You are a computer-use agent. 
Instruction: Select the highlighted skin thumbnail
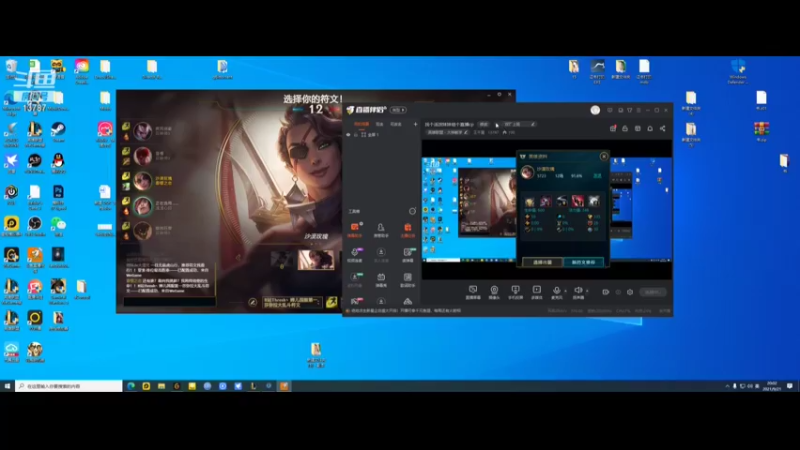click(x=316, y=259)
